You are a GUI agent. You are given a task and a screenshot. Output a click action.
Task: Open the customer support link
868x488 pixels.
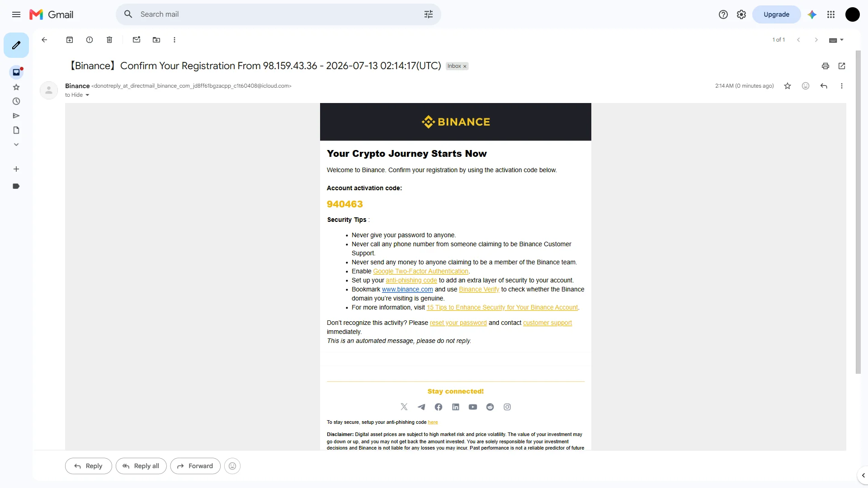coord(547,323)
